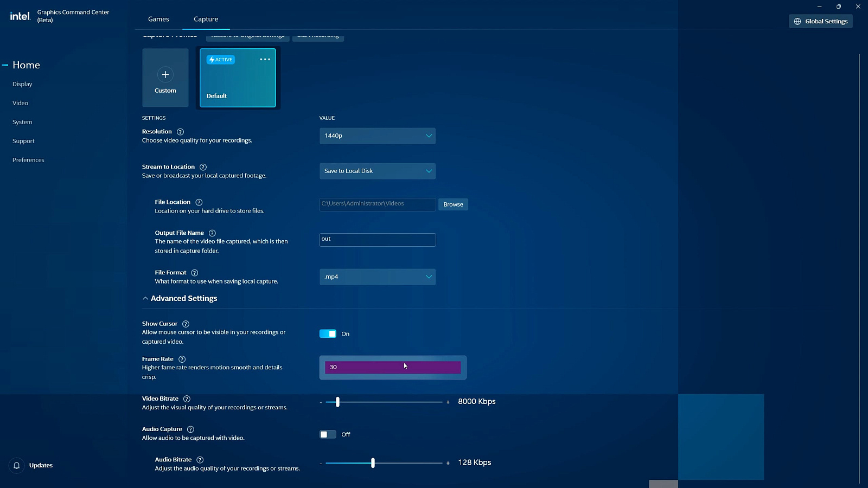Click the File Location path field
This screenshot has width=868, height=488.
point(378,204)
